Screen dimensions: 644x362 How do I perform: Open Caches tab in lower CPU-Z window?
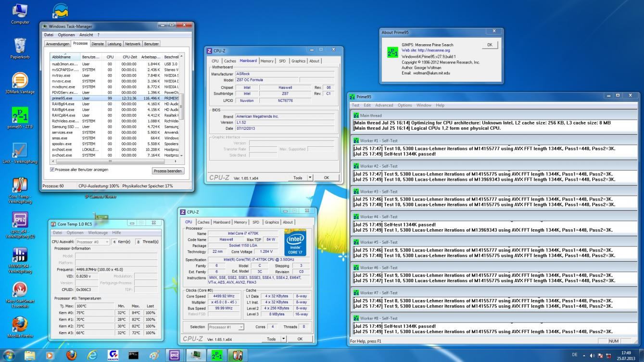(x=203, y=222)
